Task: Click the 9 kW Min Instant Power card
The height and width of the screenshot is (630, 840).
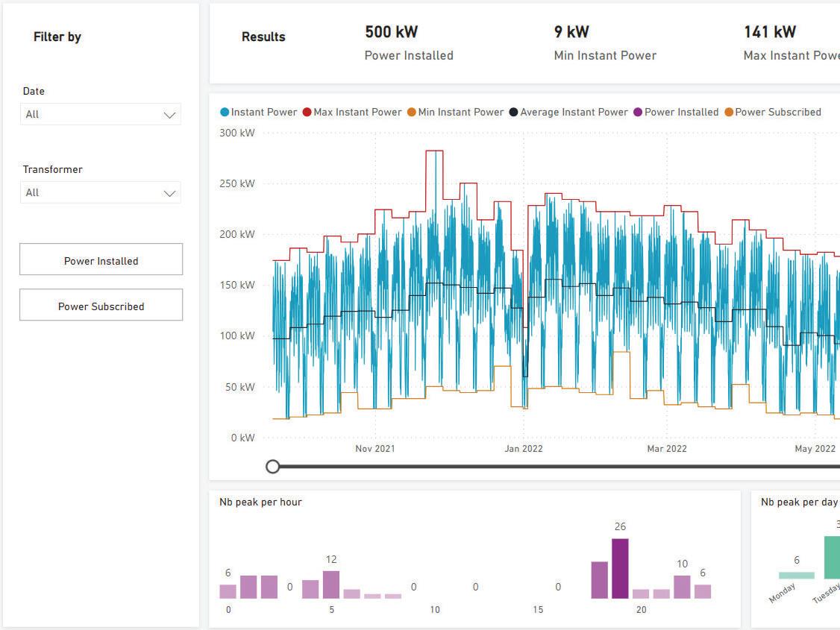Action: [x=605, y=42]
